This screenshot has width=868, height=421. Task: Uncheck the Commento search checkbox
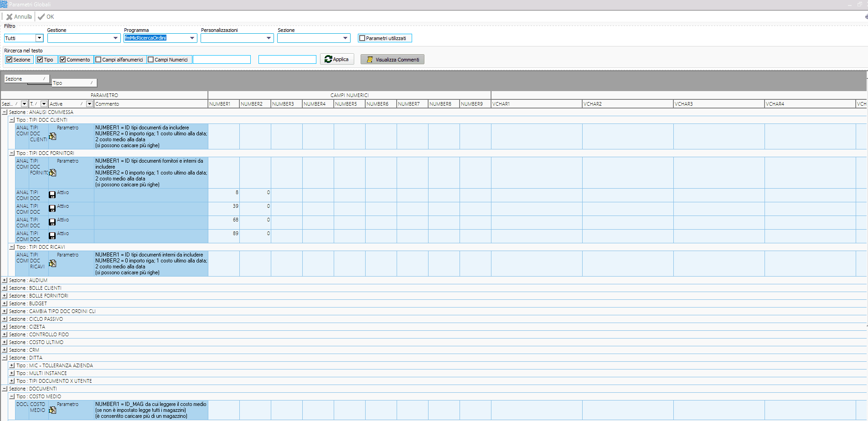click(x=62, y=60)
